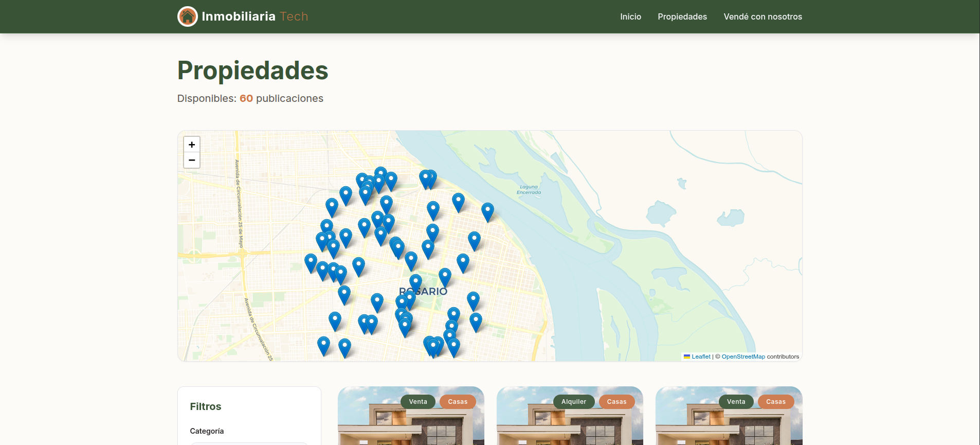Click Casas badge on rightmost property card
This screenshot has width=980, height=445.
[x=776, y=402]
